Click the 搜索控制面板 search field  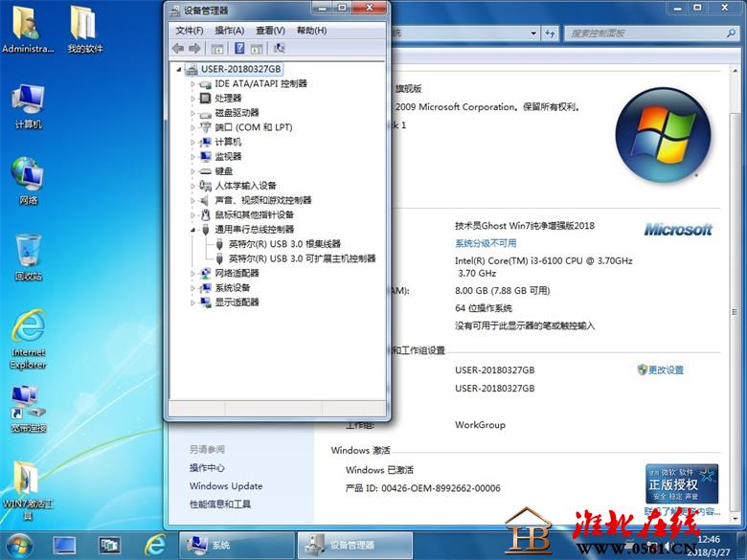(x=650, y=34)
